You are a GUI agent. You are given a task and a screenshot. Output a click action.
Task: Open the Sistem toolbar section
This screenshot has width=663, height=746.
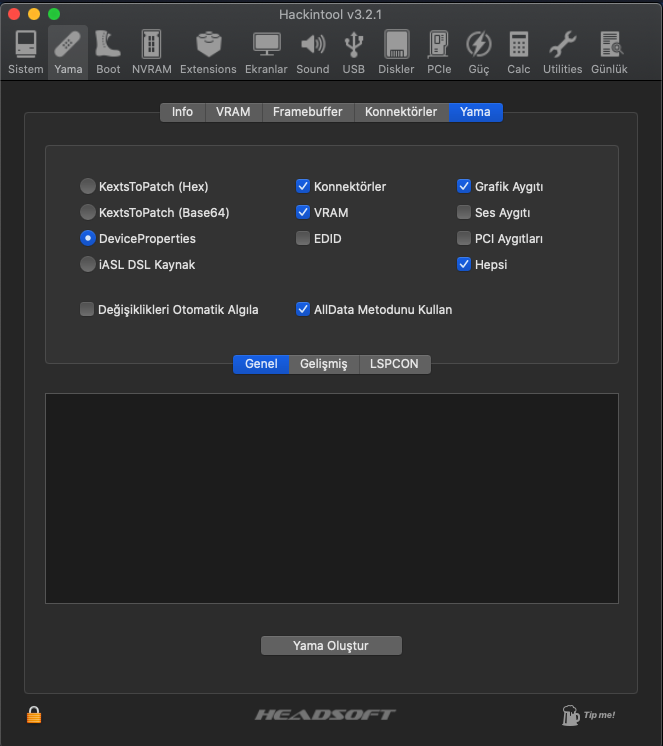[26, 52]
